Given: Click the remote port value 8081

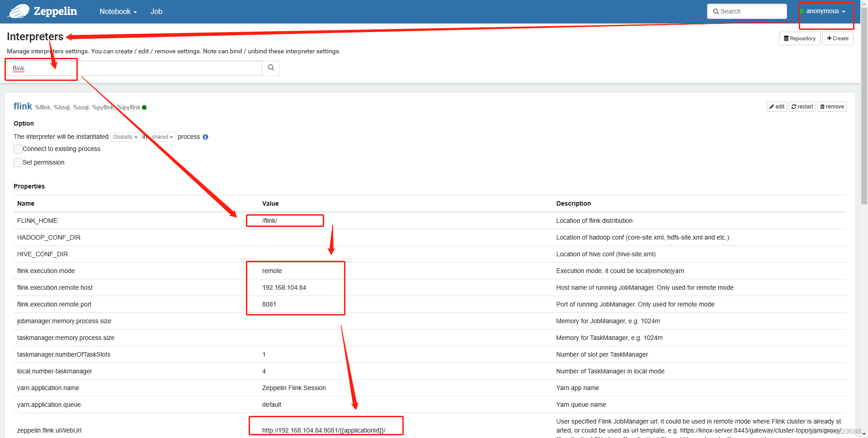Looking at the screenshot, I should 269,304.
